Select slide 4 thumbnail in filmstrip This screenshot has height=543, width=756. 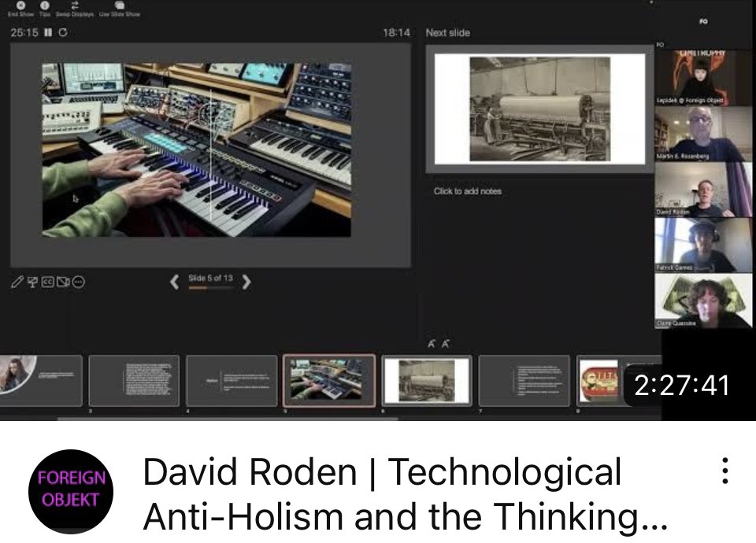coord(232,381)
